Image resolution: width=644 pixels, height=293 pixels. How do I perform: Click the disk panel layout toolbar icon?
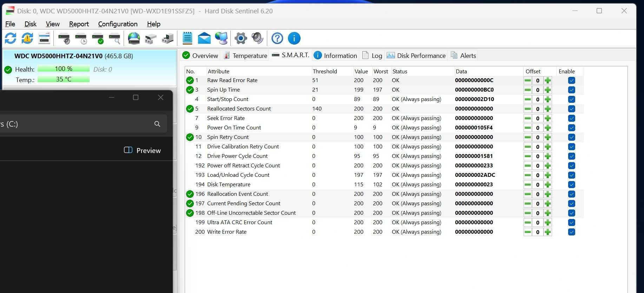44,38
